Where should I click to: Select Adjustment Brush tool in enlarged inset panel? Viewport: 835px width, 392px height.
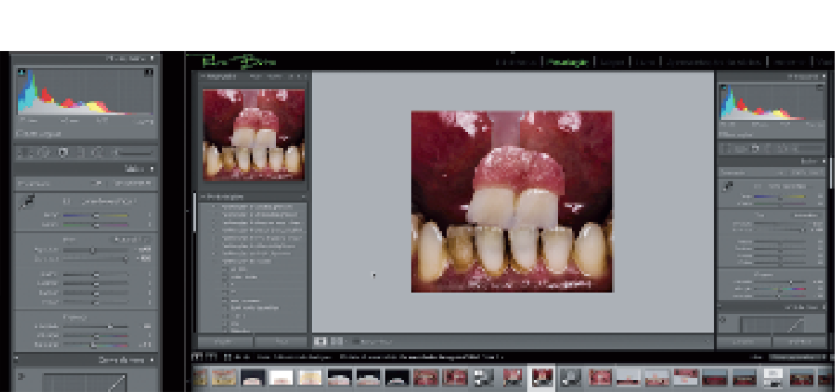[x=115, y=153]
